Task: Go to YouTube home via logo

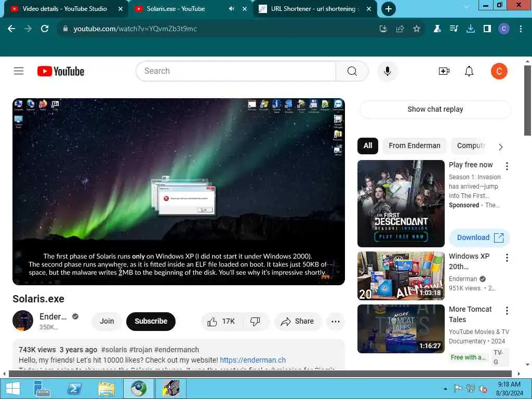Action: pos(61,71)
